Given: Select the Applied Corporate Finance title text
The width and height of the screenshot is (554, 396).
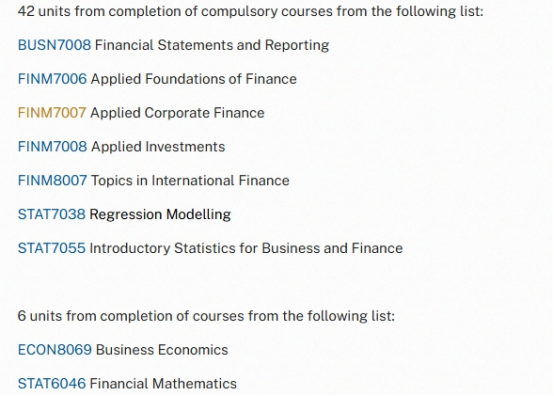Looking at the screenshot, I should pos(177,113).
